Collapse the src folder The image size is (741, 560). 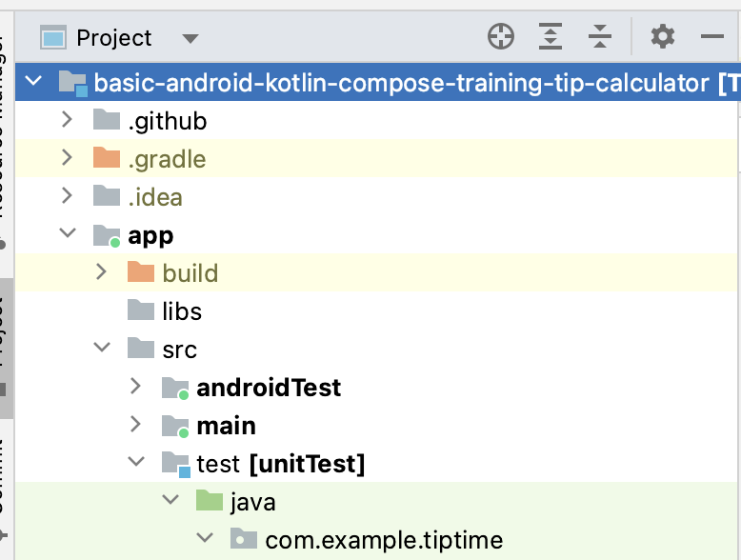pyautogui.click(x=101, y=349)
